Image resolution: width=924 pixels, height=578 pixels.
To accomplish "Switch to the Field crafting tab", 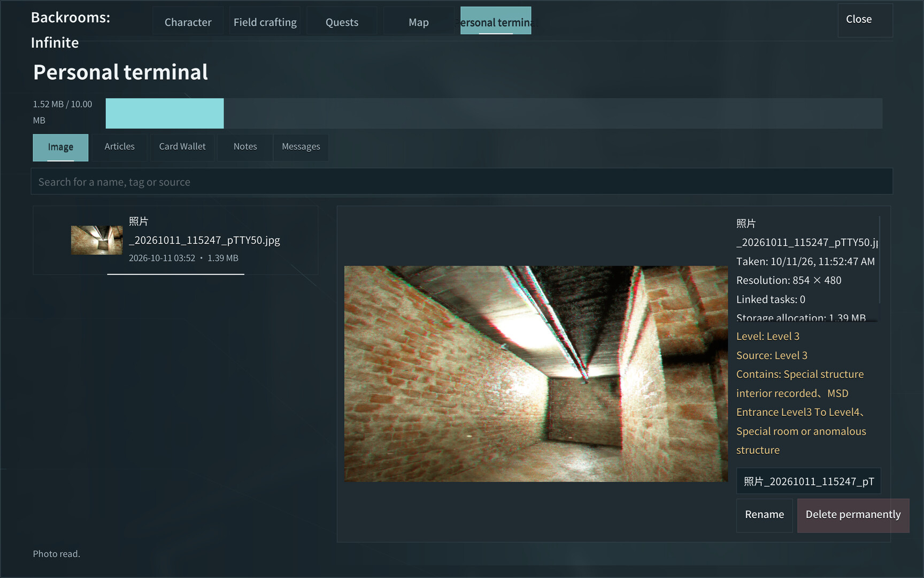I will click(x=265, y=22).
